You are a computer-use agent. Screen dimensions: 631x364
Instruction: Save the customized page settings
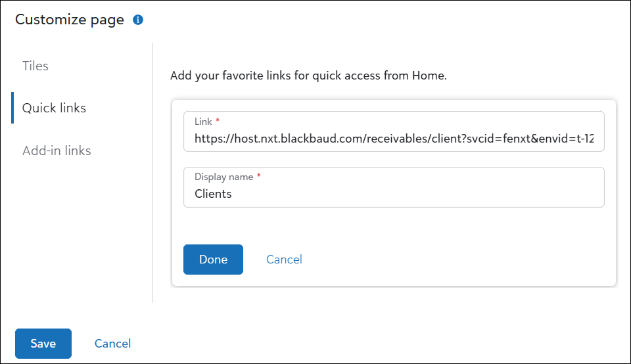43,344
